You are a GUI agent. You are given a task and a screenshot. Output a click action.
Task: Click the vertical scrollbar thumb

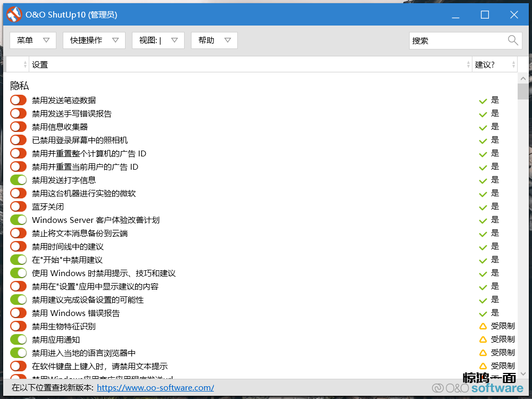(x=523, y=91)
